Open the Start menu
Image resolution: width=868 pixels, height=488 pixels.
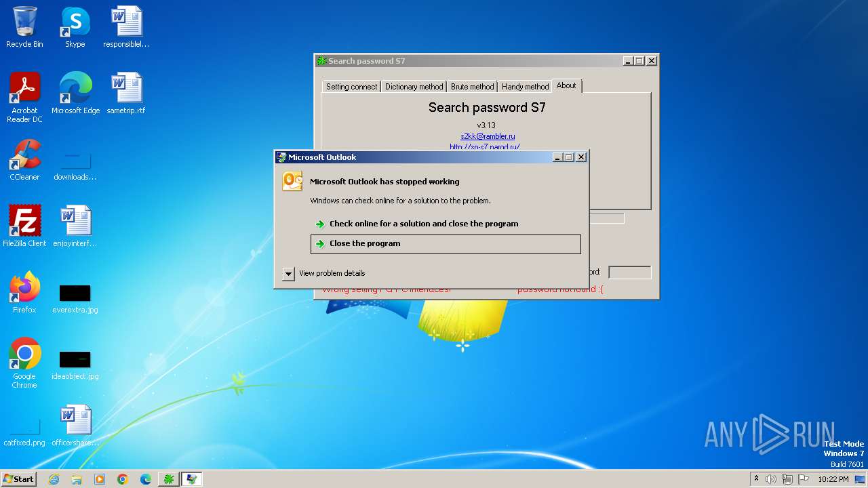[x=18, y=479]
